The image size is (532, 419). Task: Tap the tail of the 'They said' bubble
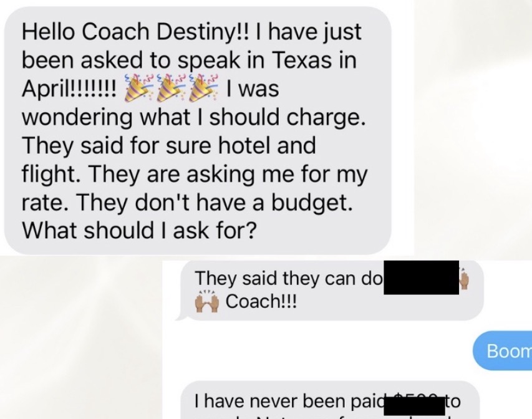(x=181, y=317)
